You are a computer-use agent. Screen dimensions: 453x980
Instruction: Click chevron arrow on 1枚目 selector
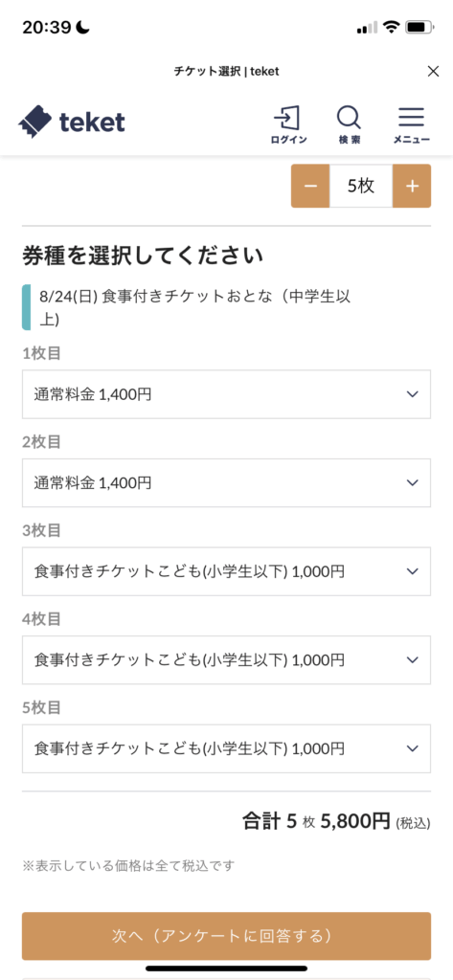click(412, 394)
